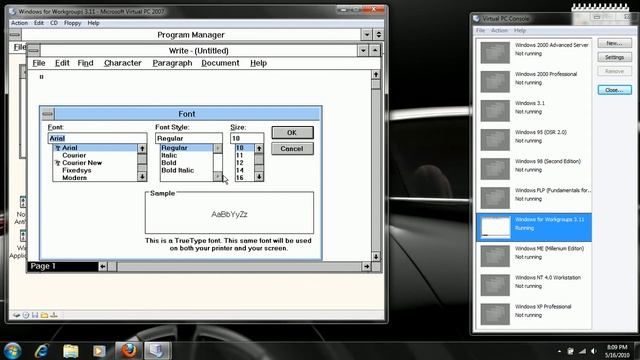Open Windows Explorer folder taskbar icon
This screenshot has height=360, width=640.
click(70, 351)
